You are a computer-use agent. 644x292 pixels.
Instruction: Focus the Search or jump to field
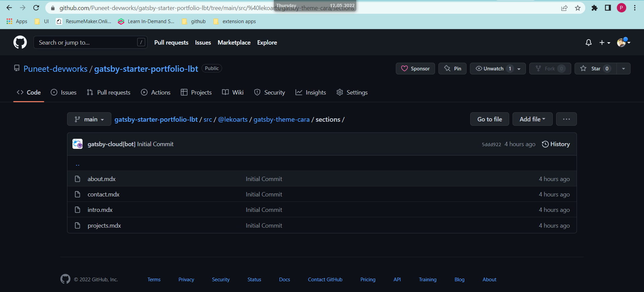tap(91, 42)
